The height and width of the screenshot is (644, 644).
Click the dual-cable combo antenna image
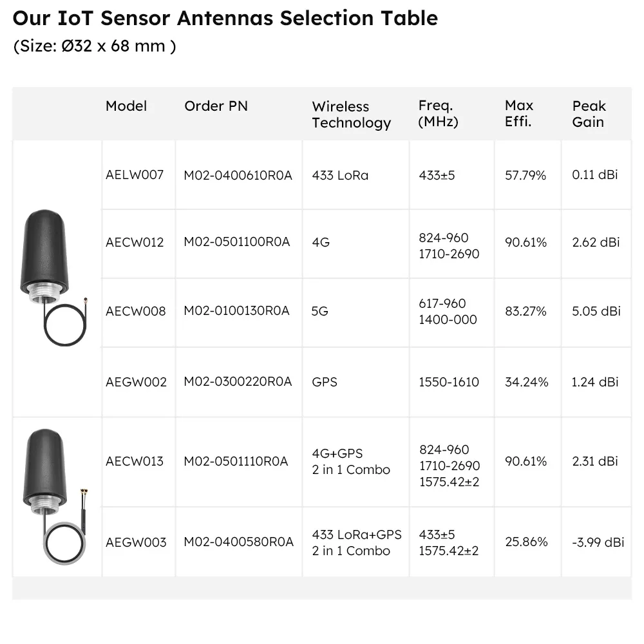(55, 497)
